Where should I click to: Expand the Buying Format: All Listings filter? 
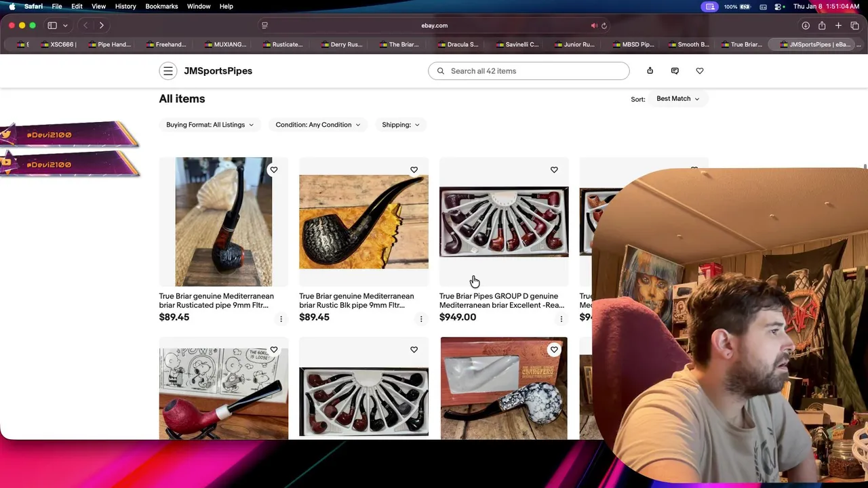[210, 125]
